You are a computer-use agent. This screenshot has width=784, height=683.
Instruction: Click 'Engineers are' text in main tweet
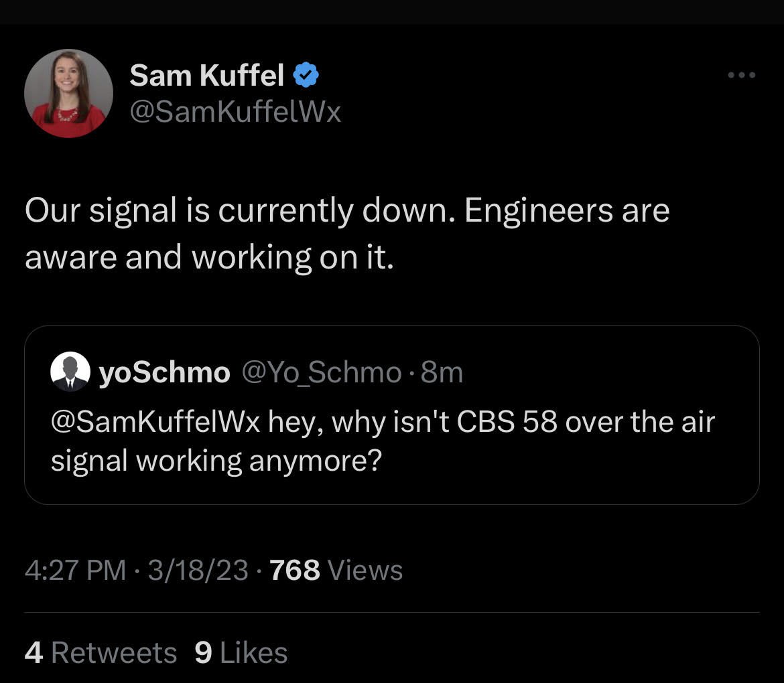[x=567, y=211]
